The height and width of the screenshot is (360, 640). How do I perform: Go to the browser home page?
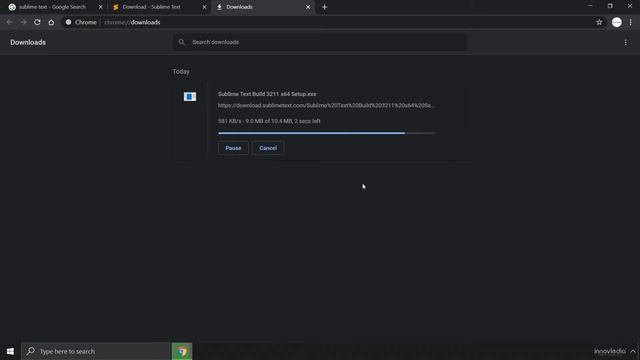pyautogui.click(x=51, y=22)
